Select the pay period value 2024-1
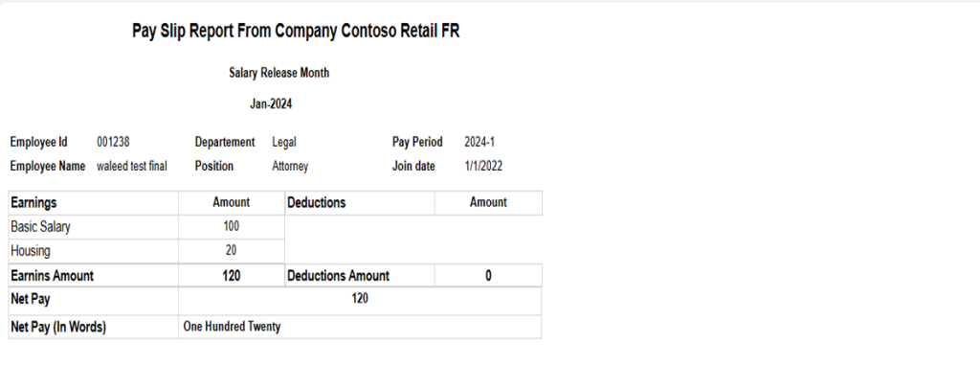Image resolution: width=980 pixels, height=388 pixels. coord(479,142)
